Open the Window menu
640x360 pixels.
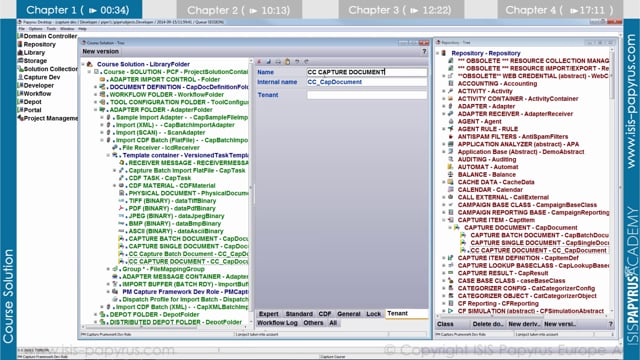pyautogui.click(x=67, y=29)
